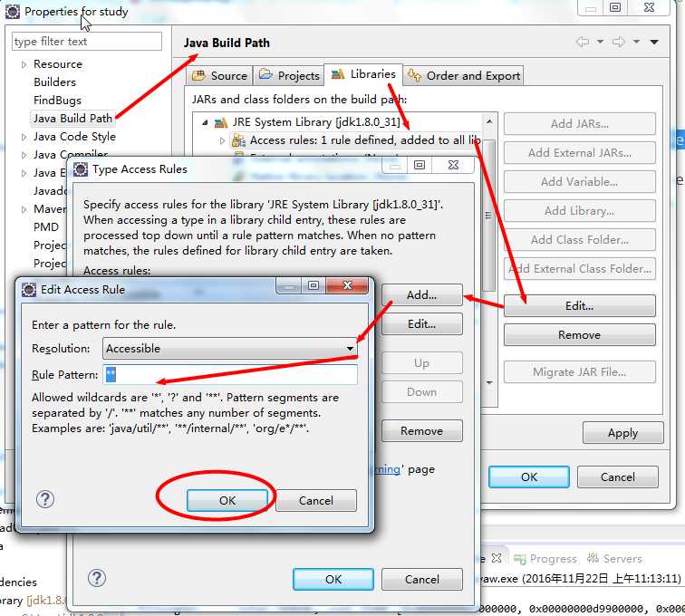
Task: Click Edit... button in Libraries tab
Action: point(579,306)
